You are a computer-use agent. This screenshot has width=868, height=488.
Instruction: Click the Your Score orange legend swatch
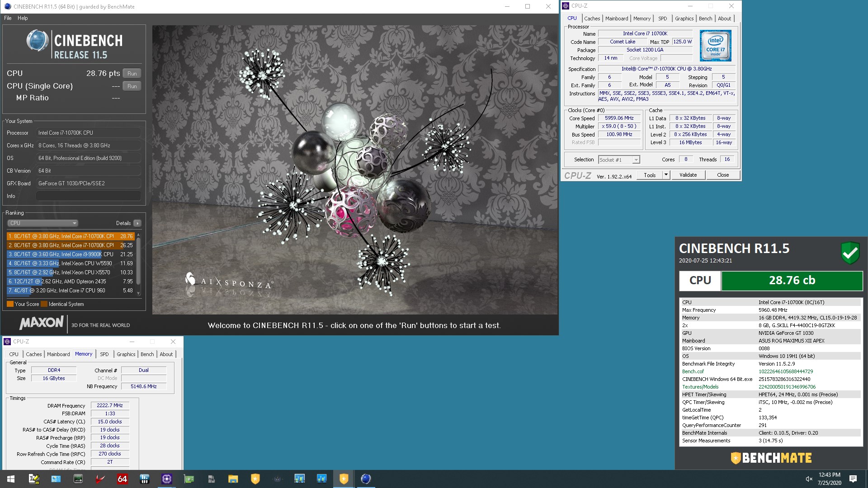10,304
